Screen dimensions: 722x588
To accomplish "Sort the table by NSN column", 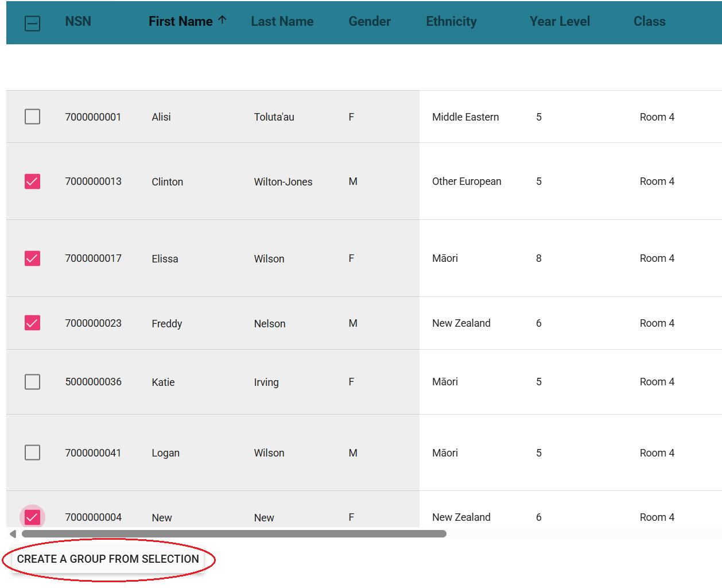I will click(78, 22).
